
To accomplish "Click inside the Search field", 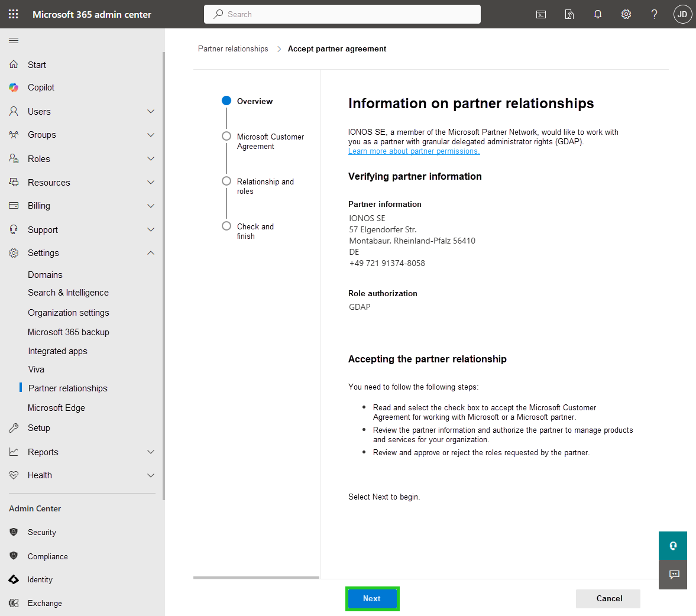I will [342, 14].
